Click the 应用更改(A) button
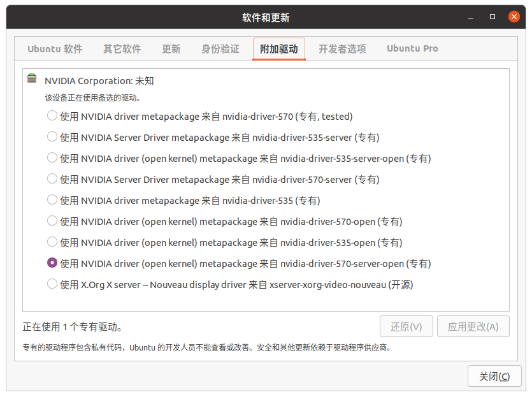 coord(473,326)
